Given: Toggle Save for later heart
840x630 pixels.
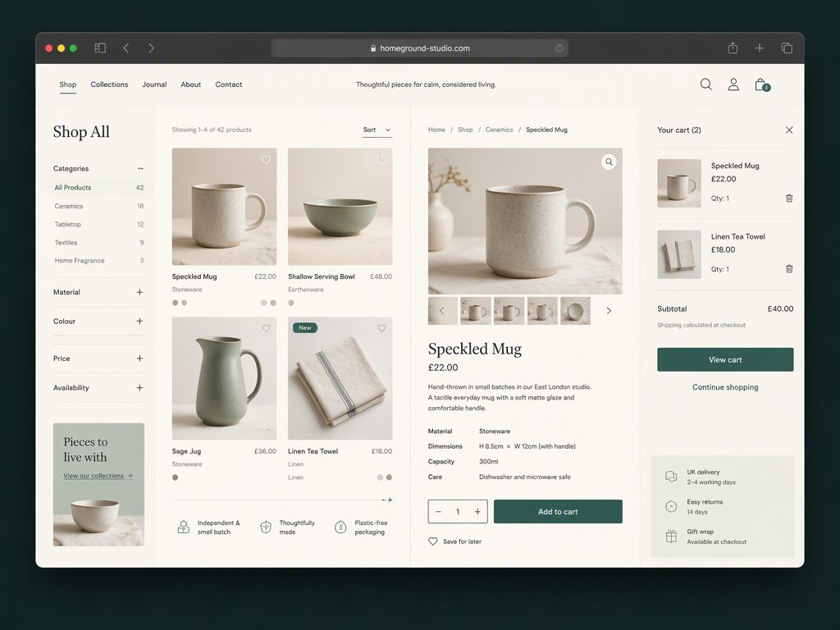Looking at the screenshot, I should click(433, 541).
